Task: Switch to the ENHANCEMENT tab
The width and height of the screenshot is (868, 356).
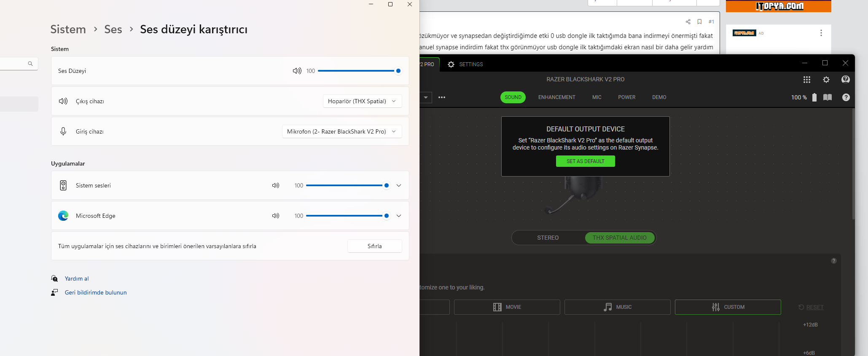Action: pos(557,97)
